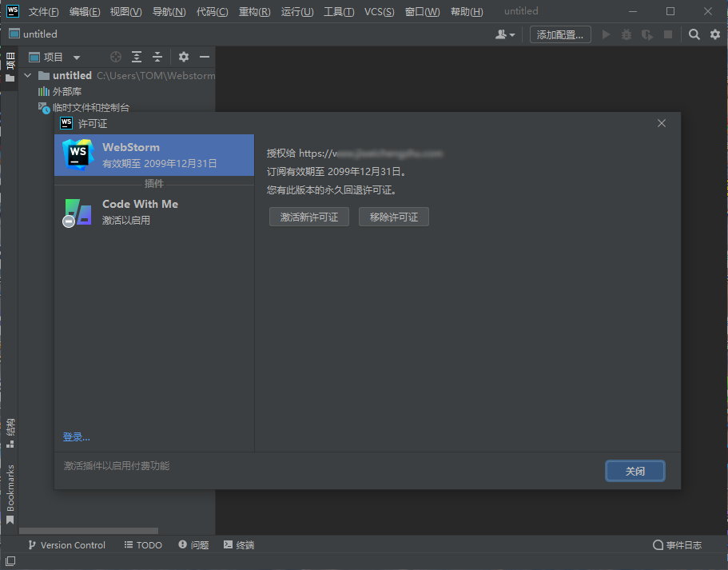Click the WebStorm product icon in list
The width and height of the screenshot is (728, 570).
pos(78,155)
